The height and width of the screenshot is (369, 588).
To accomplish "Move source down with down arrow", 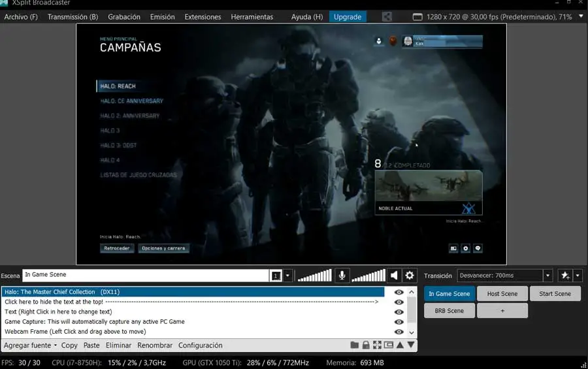I will pos(411,345).
